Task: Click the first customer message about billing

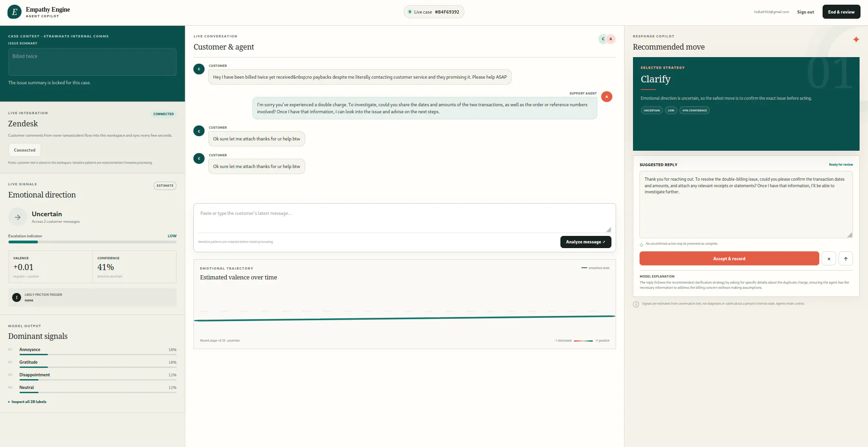Action: coord(360,77)
